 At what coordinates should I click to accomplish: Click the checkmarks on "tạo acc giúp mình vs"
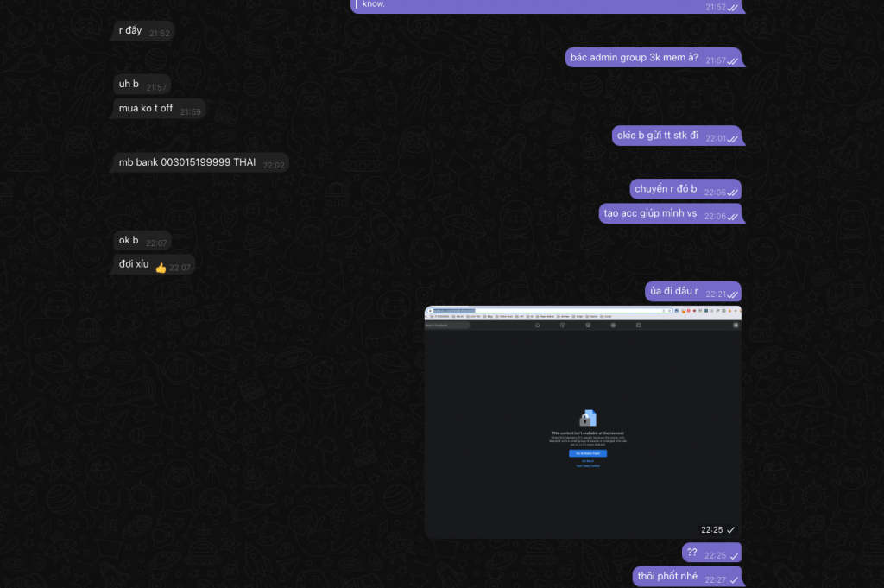pos(732,217)
